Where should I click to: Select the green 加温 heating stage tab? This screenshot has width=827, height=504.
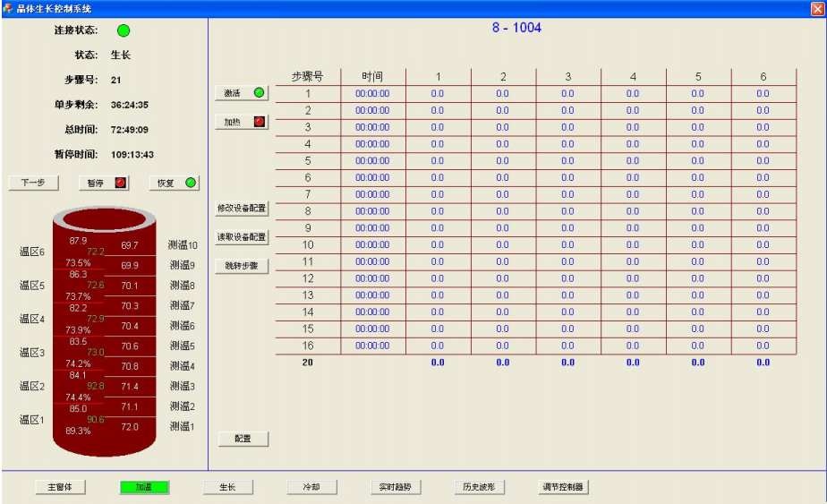(144, 487)
